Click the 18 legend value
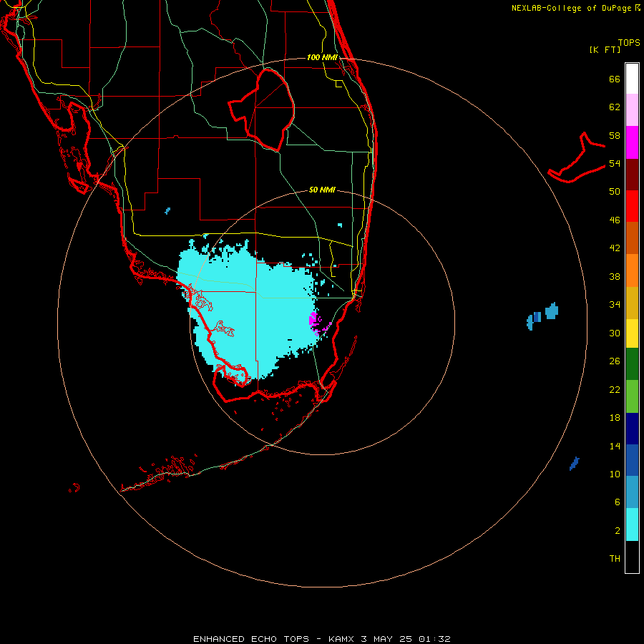The height and width of the screenshot is (644, 644). click(x=615, y=418)
